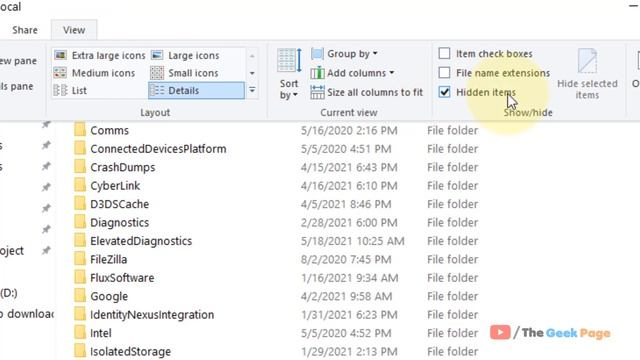Viewport: 640px width, 360px height.
Task: Click FileZilla folder icon
Action: coord(80,259)
